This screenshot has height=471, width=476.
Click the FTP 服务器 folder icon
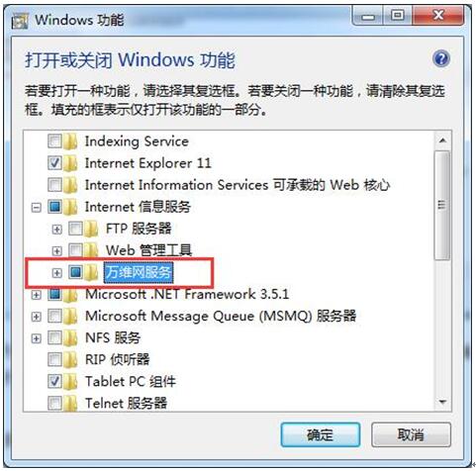click(x=91, y=229)
